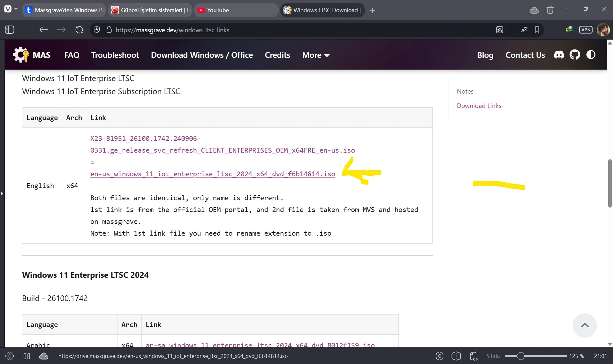The image size is (613, 364).
Task: Toggle the site dark/light theme
Action: pyautogui.click(x=591, y=55)
